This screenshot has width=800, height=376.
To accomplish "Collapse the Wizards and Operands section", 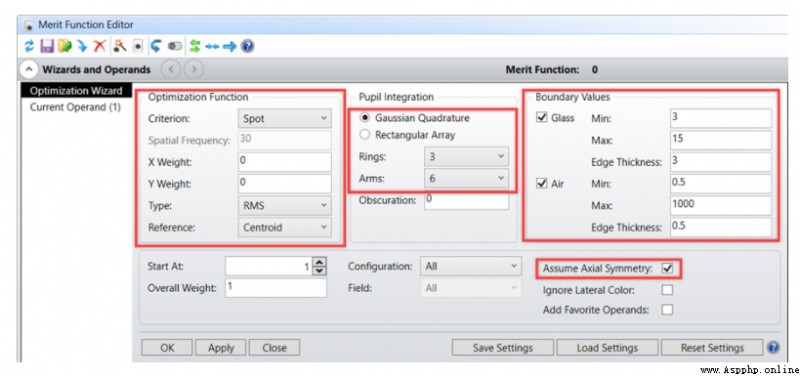I will click(29, 69).
